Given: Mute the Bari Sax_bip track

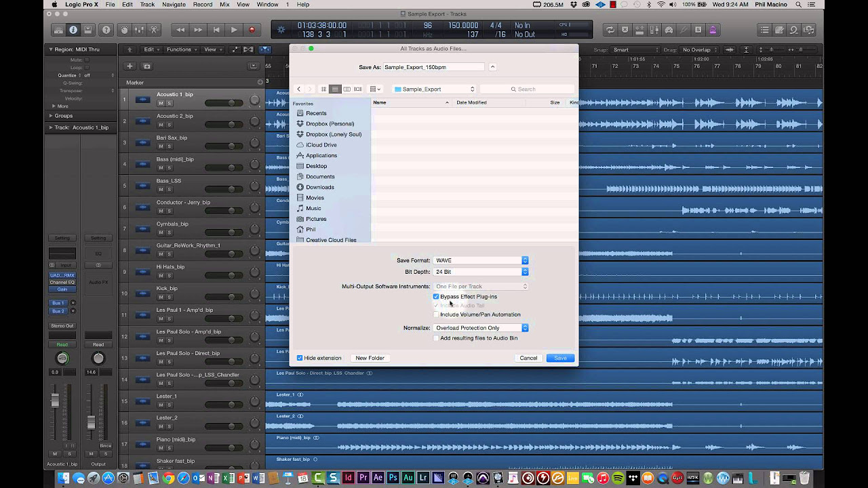Looking at the screenshot, I should coord(161,146).
